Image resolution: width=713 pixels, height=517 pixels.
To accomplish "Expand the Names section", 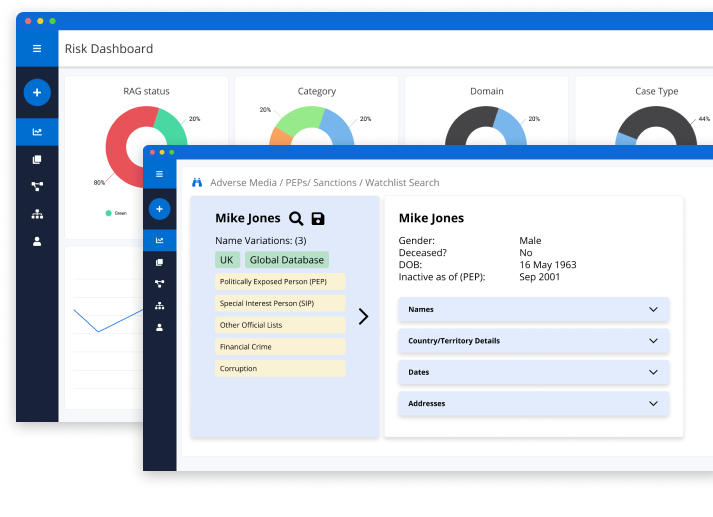I will (533, 310).
